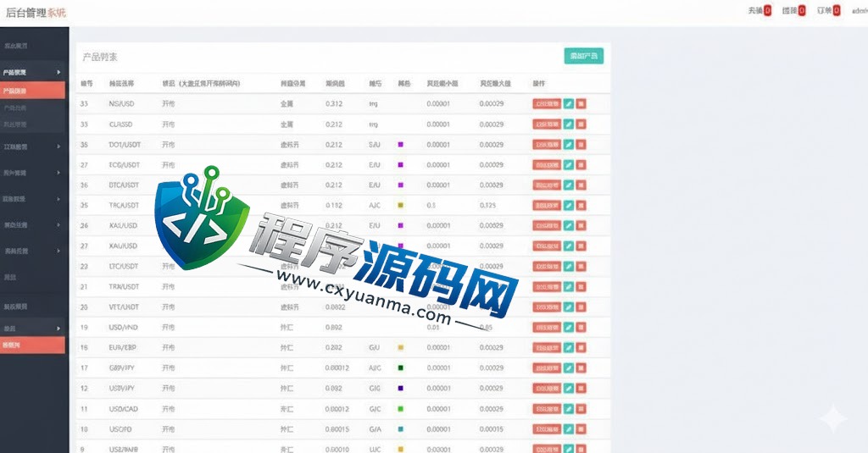This screenshot has height=453, width=868.
Task: Click the purple color swatch in DOT/USDT row
Action: (x=401, y=144)
